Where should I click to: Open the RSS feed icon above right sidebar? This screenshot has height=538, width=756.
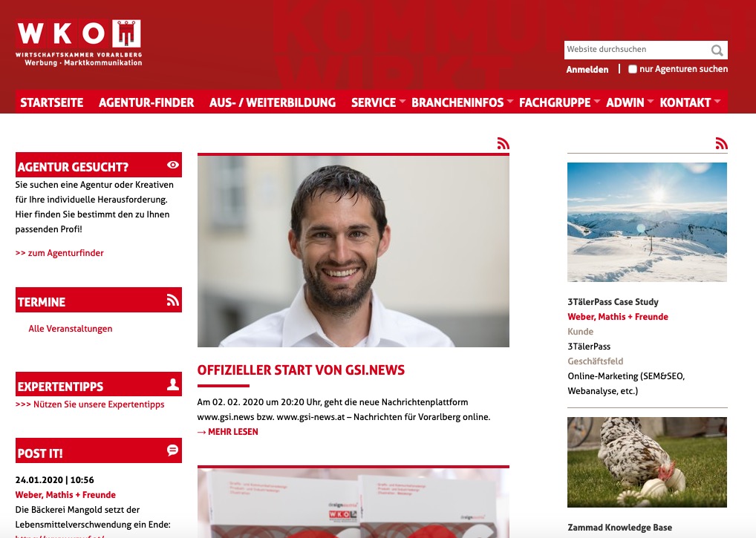[x=721, y=143]
